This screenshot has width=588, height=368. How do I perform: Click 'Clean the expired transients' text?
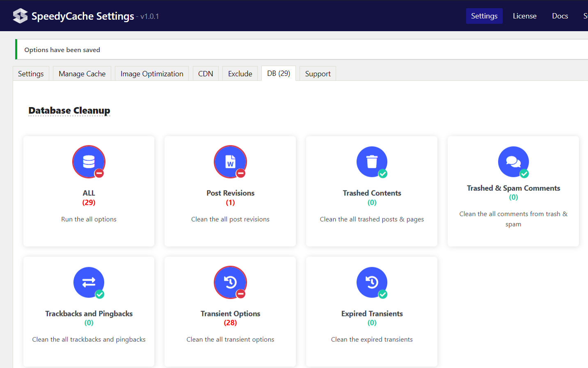(x=372, y=339)
